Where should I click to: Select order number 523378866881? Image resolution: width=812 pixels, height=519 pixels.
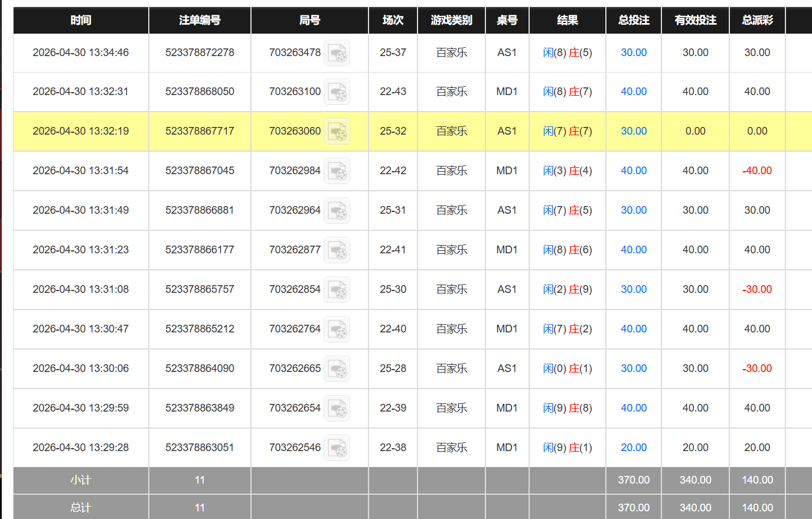[200, 210]
